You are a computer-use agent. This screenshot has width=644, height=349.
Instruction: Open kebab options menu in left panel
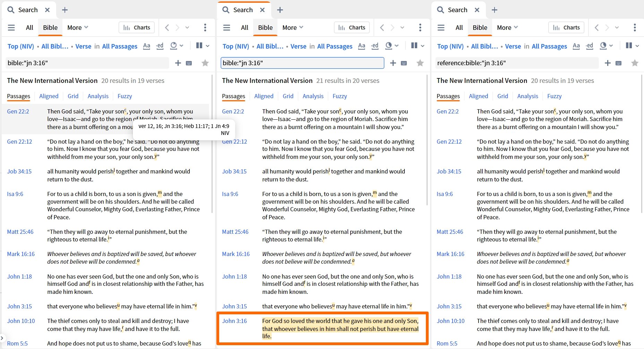[205, 27]
